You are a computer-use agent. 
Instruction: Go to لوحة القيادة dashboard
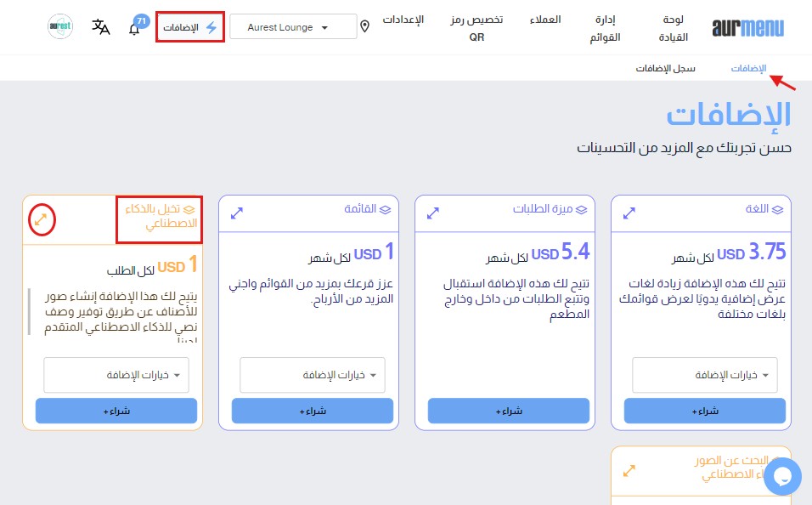[677, 28]
